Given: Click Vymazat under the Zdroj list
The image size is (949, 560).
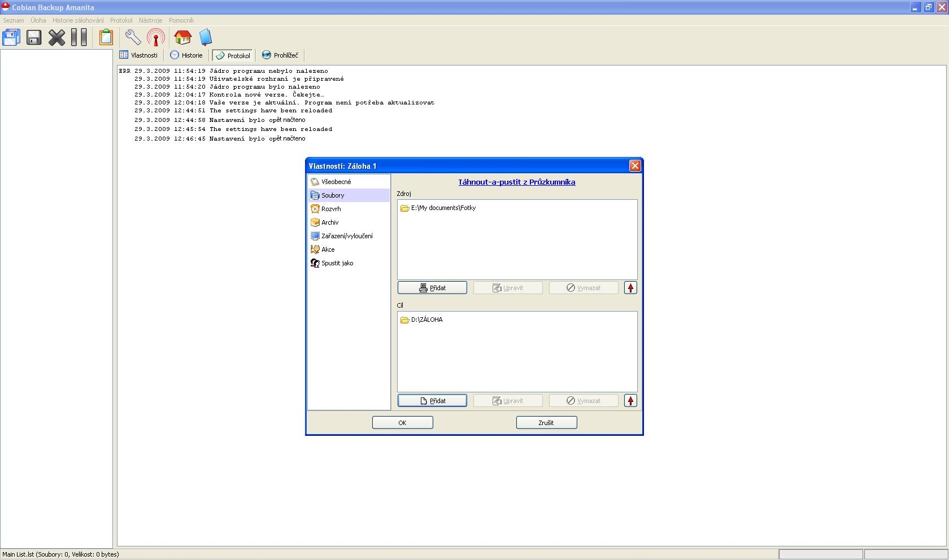Looking at the screenshot, I should (584, 288).
